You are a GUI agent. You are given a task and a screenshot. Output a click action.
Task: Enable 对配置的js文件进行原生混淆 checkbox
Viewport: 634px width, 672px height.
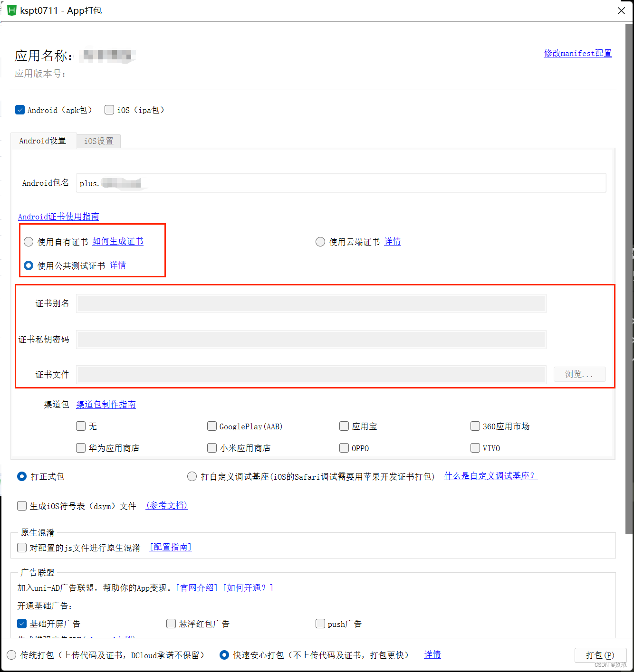click(22, 548)
